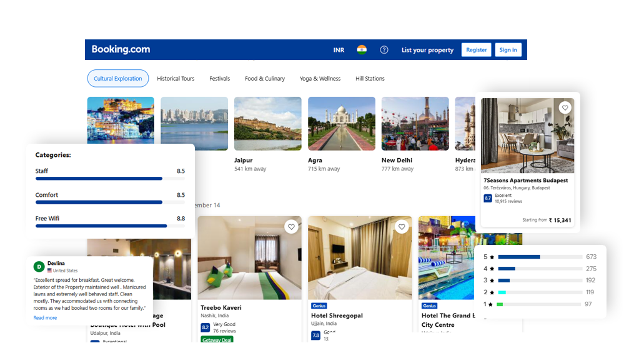
Task: Favorite the 7Seasons Apartments Budapest listing
Action: point(565,107)
